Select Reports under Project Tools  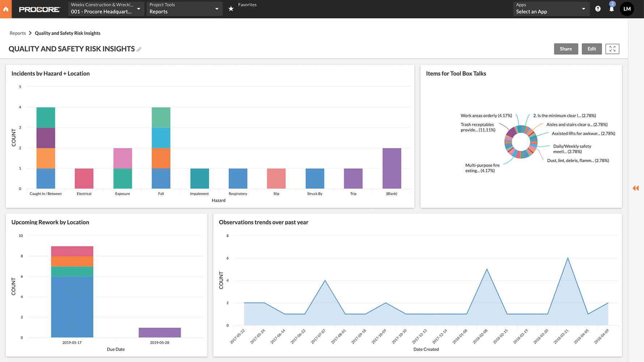(158, 12)
